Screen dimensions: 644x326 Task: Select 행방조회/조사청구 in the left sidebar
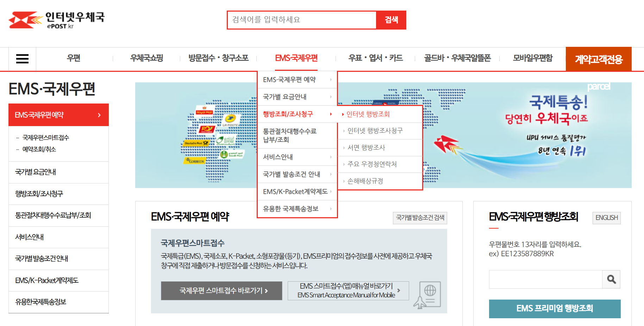pyautogui.click(x=39, y=194)
